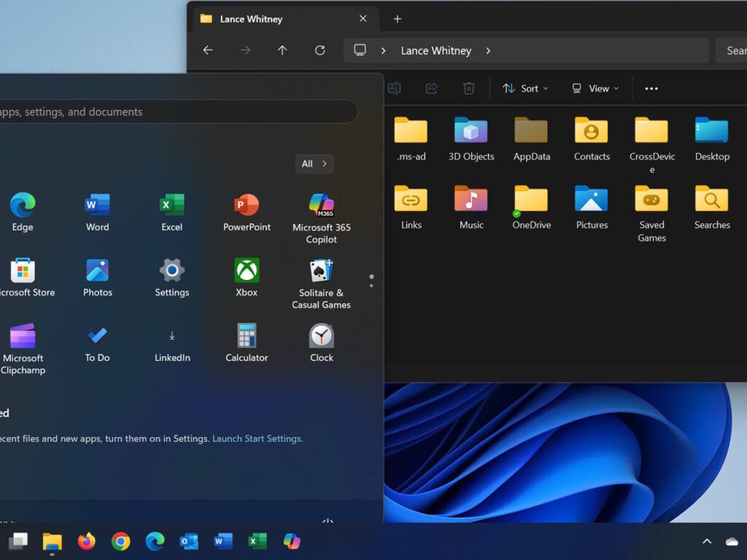747x560 pixels.
Task: Select the Contacts folder
Action: [x=592, y=139]
